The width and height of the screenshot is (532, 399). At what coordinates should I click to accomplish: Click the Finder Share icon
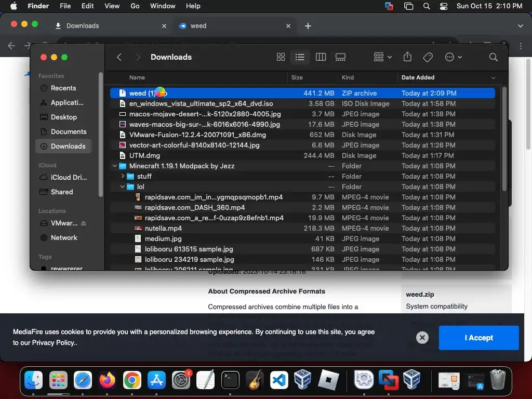[407, 57]
